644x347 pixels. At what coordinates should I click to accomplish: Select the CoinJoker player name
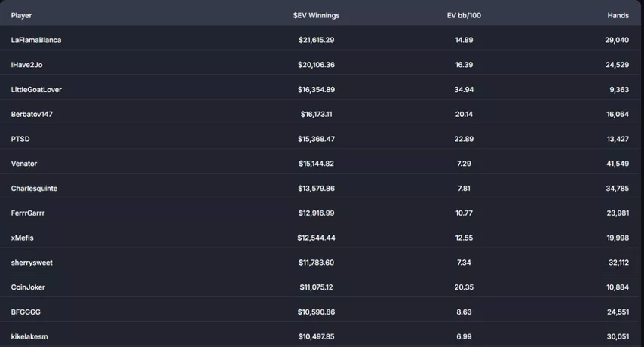pyautogui.click(x=28, y=287)
